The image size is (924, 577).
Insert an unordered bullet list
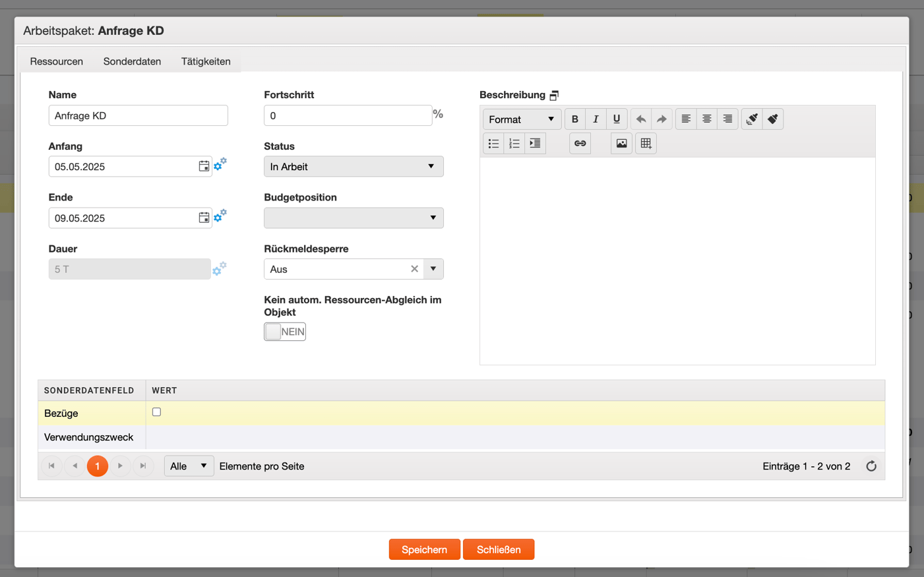[493, 143]
